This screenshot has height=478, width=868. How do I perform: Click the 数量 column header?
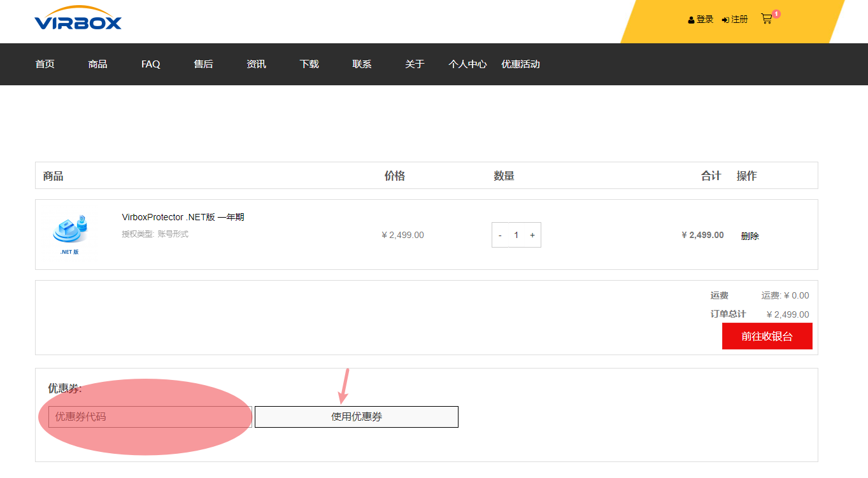tap(504, 176)
